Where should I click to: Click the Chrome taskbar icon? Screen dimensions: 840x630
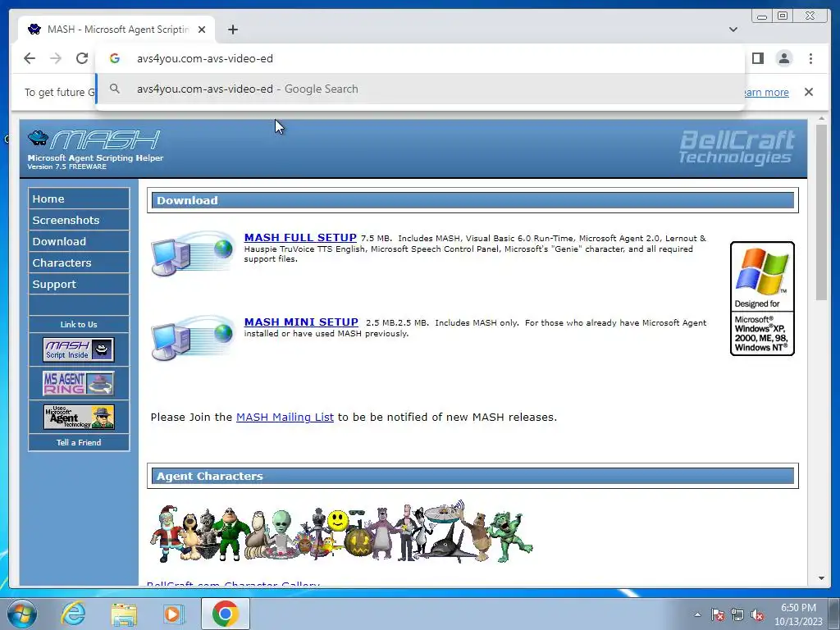coord(225,614)
